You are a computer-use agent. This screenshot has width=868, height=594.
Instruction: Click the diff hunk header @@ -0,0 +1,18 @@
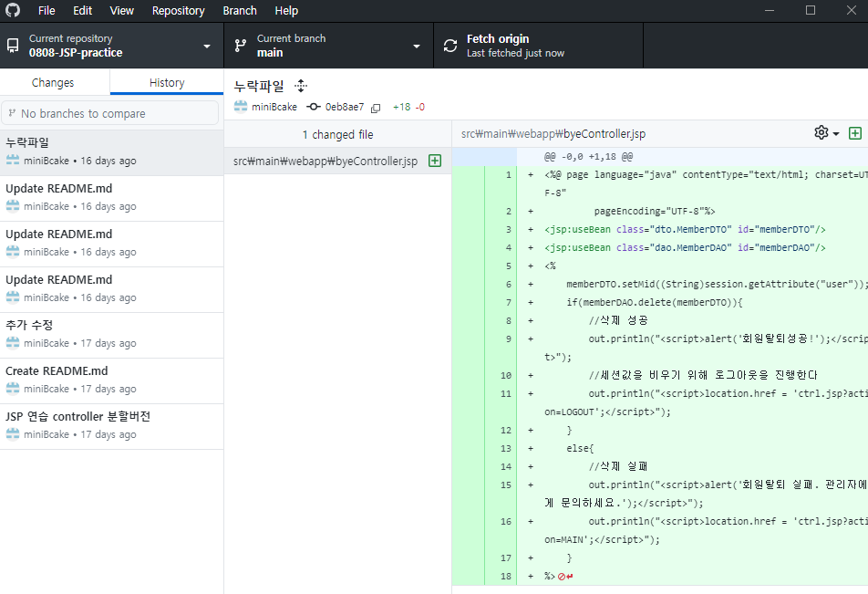pos(588,157)
